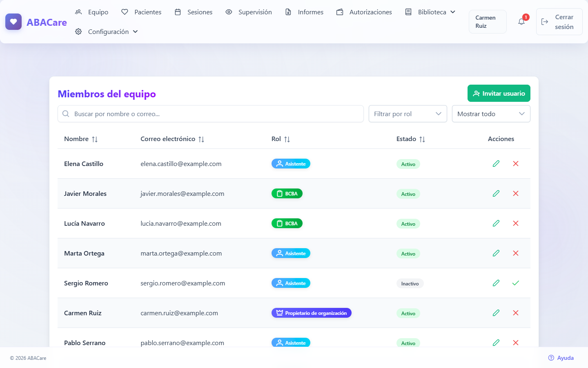The width and height of the screenshot is (588, 368).
Task: Go to Equipo section
Action: 92,12
